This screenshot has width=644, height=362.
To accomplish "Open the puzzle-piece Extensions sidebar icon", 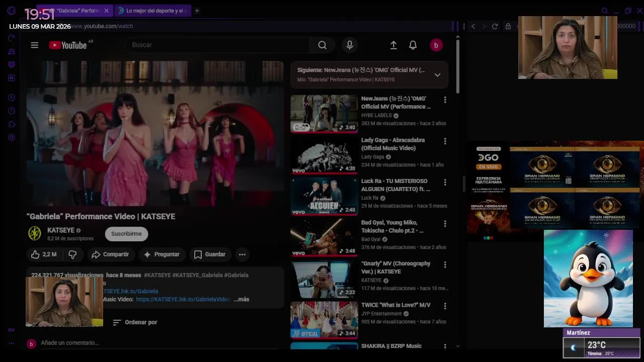I will [12, 124].
